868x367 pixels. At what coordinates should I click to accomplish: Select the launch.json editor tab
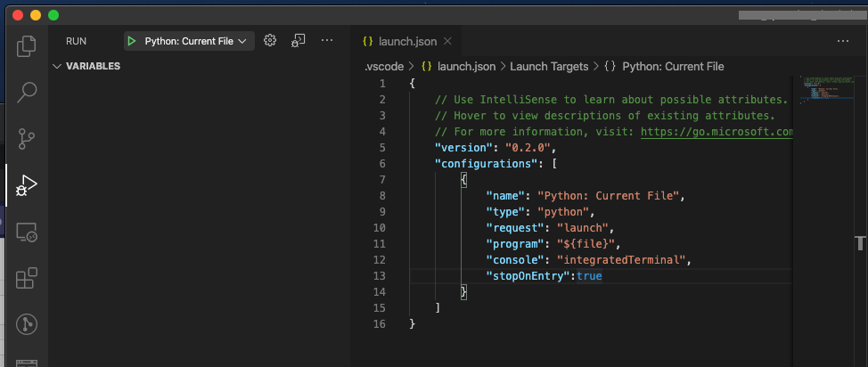407,41
